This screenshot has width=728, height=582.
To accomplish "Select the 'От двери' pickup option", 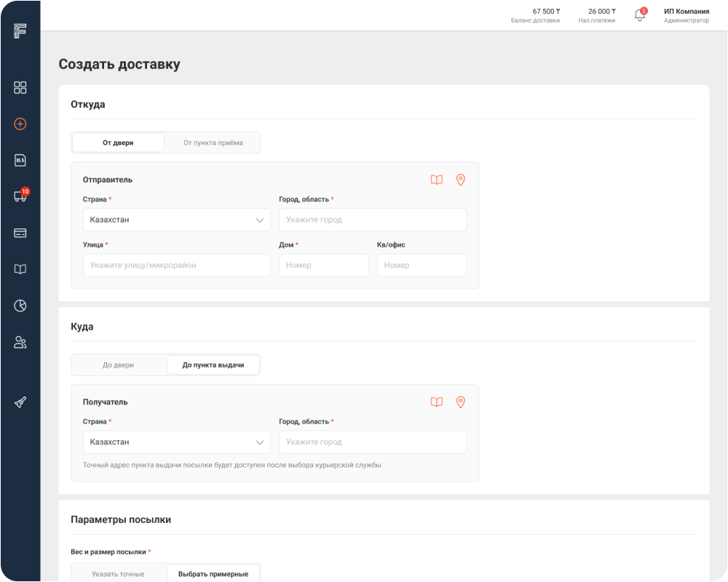I will point(118,143).
